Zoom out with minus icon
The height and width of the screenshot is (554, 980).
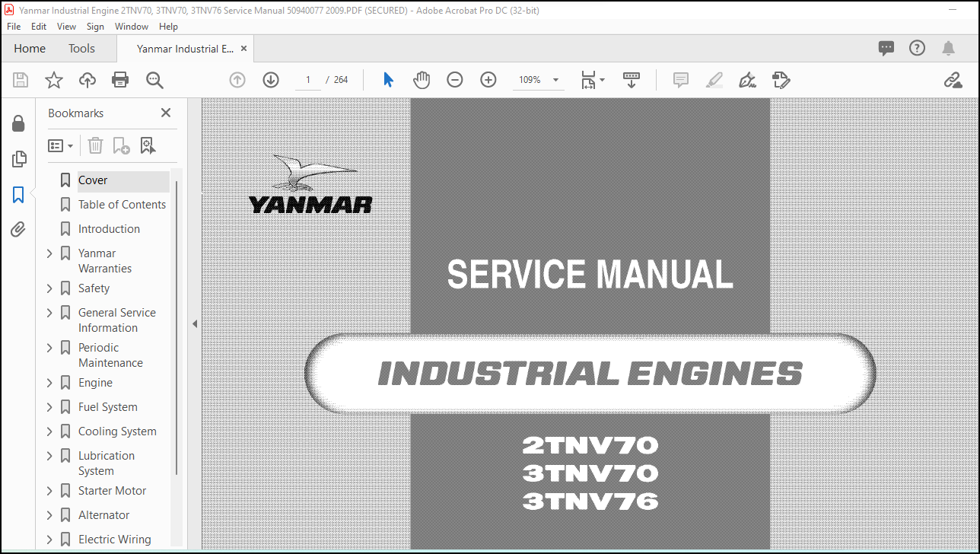[x=455, y=80]
